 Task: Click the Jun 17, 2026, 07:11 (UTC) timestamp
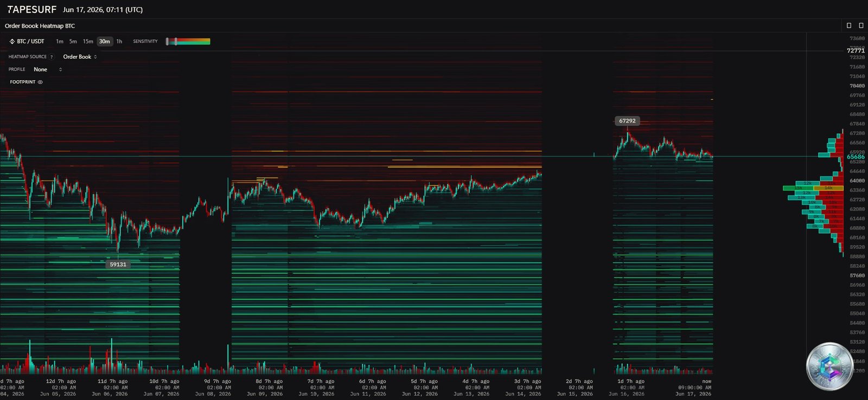[x=103, y=10]
